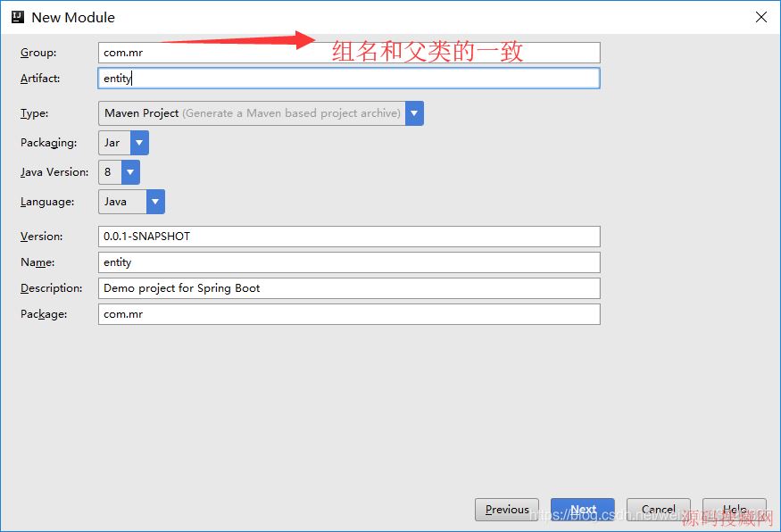The height and width of the screenshot is (532, 781).
Task: Proceed with the Next button
Action: tap(582, 509)
